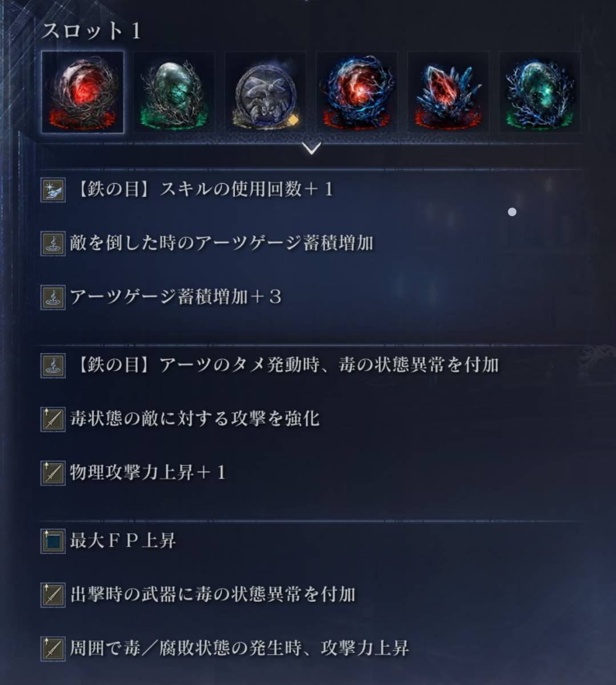The width and height of the screenshot is (616, 685).
Task: Click the arts icon beside アーツゲージ蓄積増加+3
Action: (52, 297)
